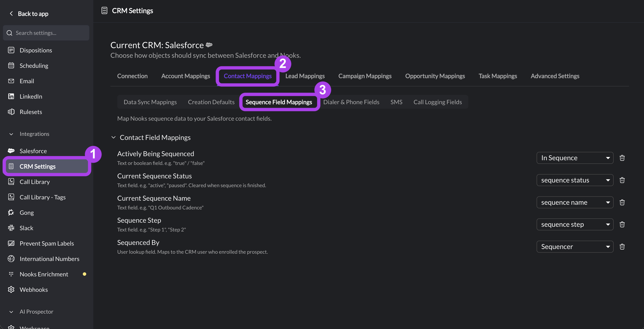Select the Call Logging Fields sub-tab
The height and width of the screenshot is (329, 644).
tap(438, 102)
